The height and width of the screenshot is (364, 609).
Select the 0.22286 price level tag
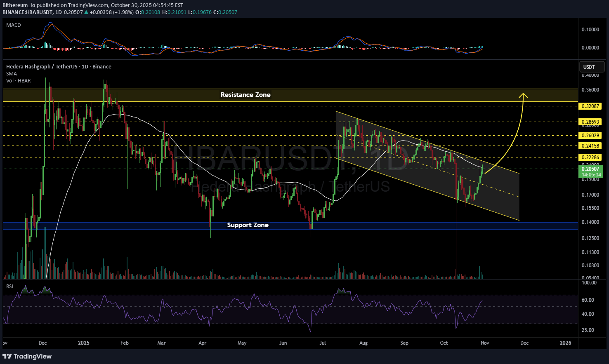590,157
